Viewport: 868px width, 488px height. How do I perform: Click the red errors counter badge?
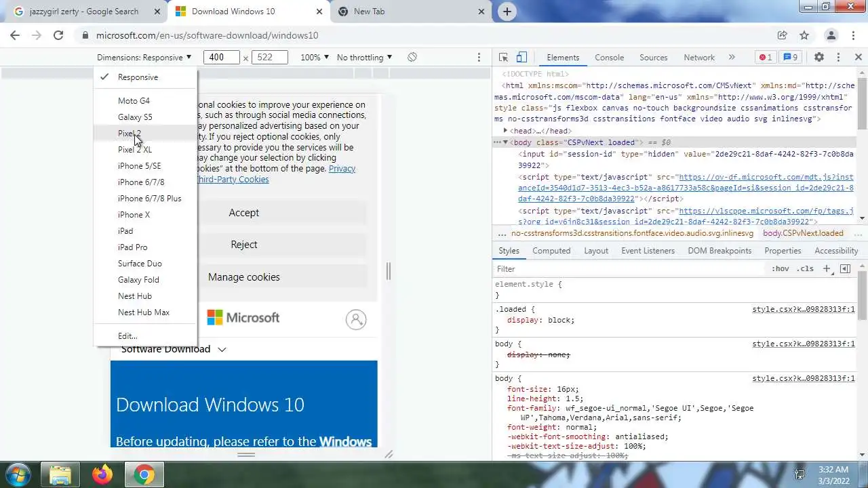tap(765, 58)
